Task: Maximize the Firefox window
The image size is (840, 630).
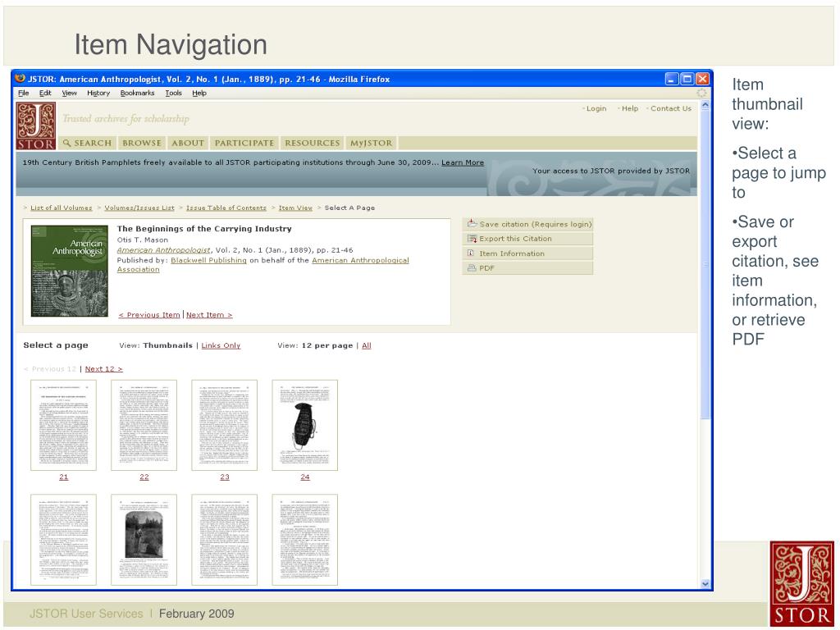Action: point(687,79)
